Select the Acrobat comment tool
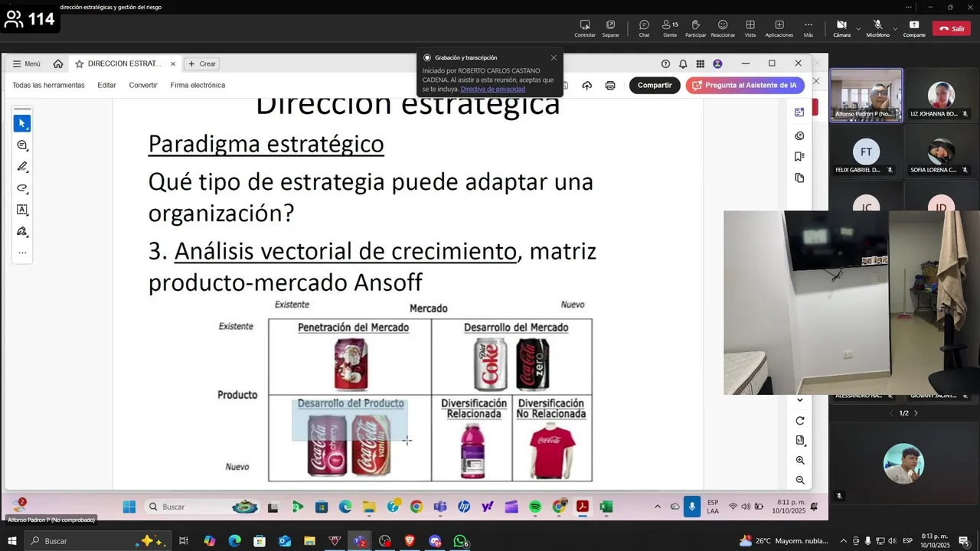Image resolution: width=980 pixels, height=551 pixels. 21,145
